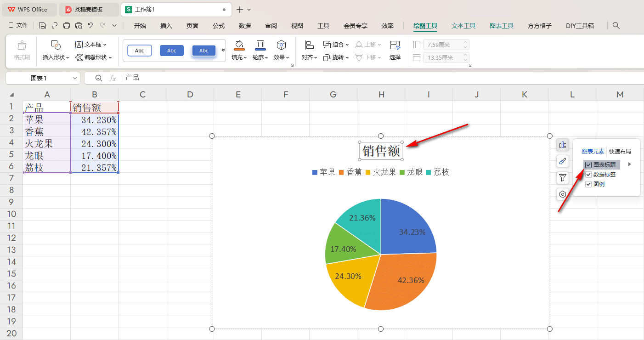Open the 旋转 rotate dropdown
Viewport: 644px width, 340px height.
(x=336, y=57)
